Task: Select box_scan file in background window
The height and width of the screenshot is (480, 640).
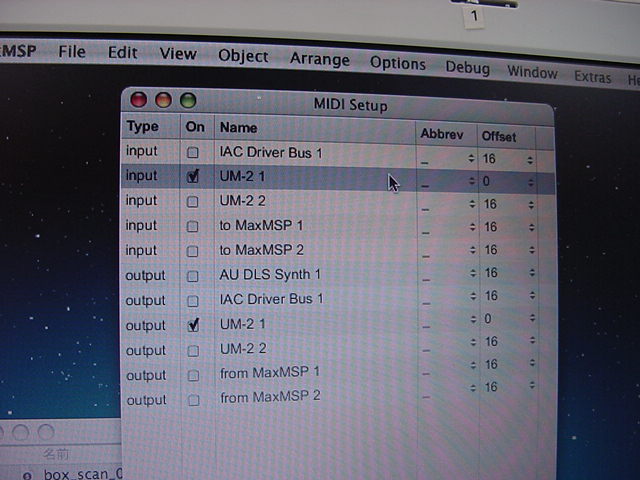Action: coord(83,475)
